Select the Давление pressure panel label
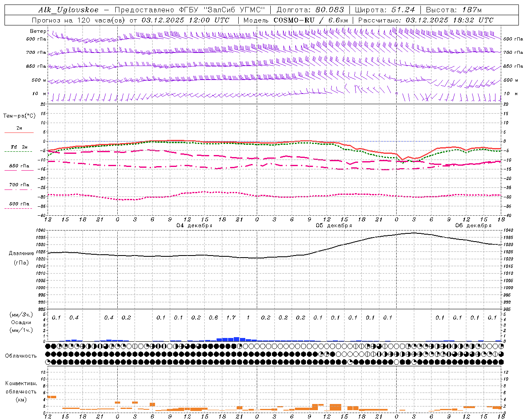 (x=21, y=253)
